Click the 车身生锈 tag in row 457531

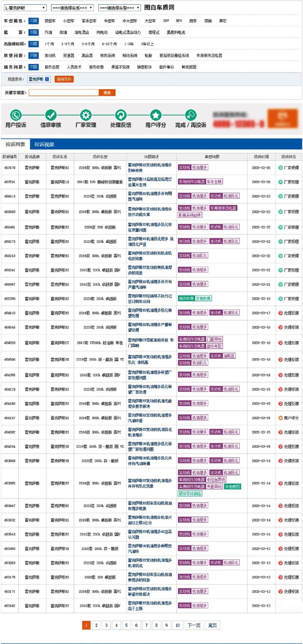point(214,182)
